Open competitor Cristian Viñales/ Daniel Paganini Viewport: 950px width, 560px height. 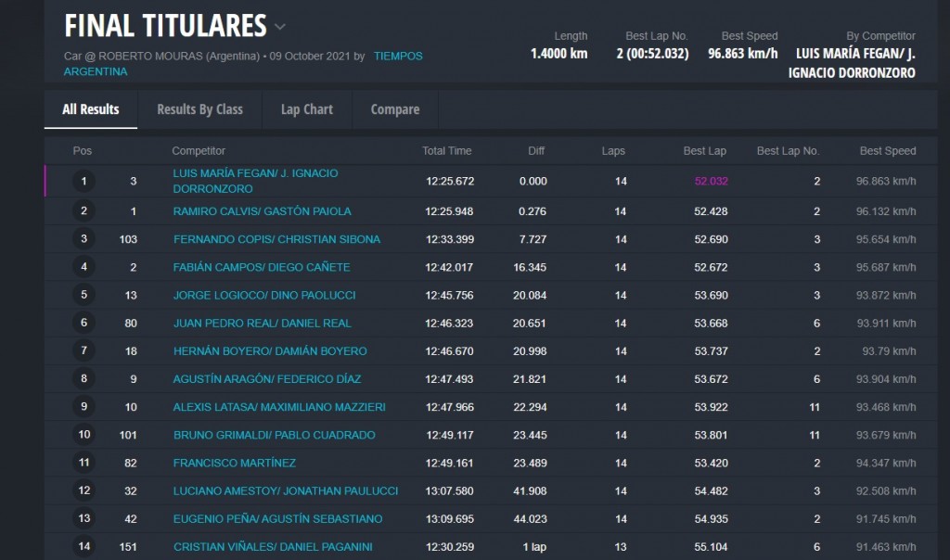[x=274, y=547]
